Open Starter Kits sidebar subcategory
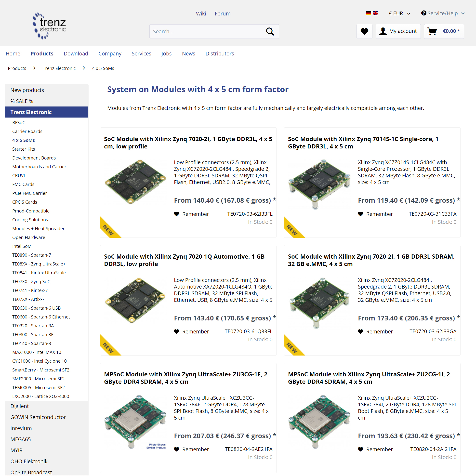 coord(24,149)
